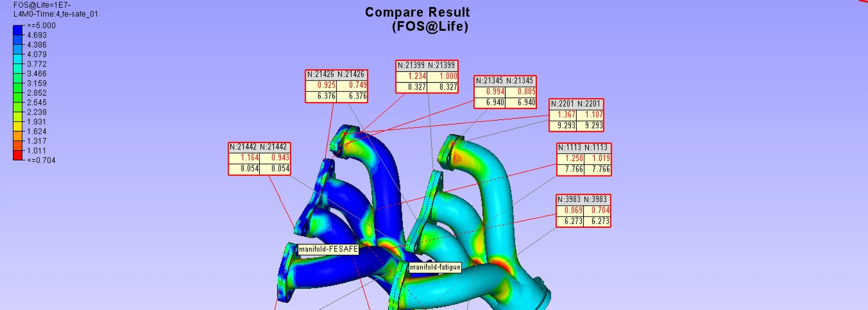The image size is (868, 310).
Task: Click value 1.000 in node 21399 box
Action: pos(448,76)
